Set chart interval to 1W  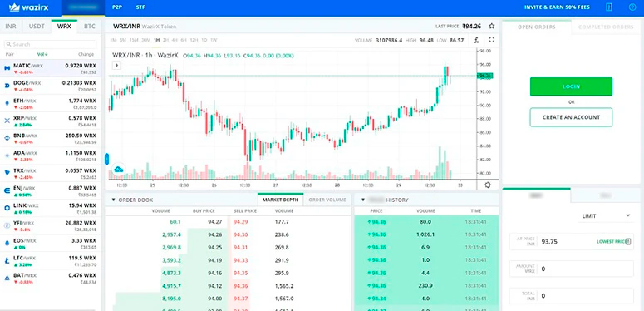point(214,40)
